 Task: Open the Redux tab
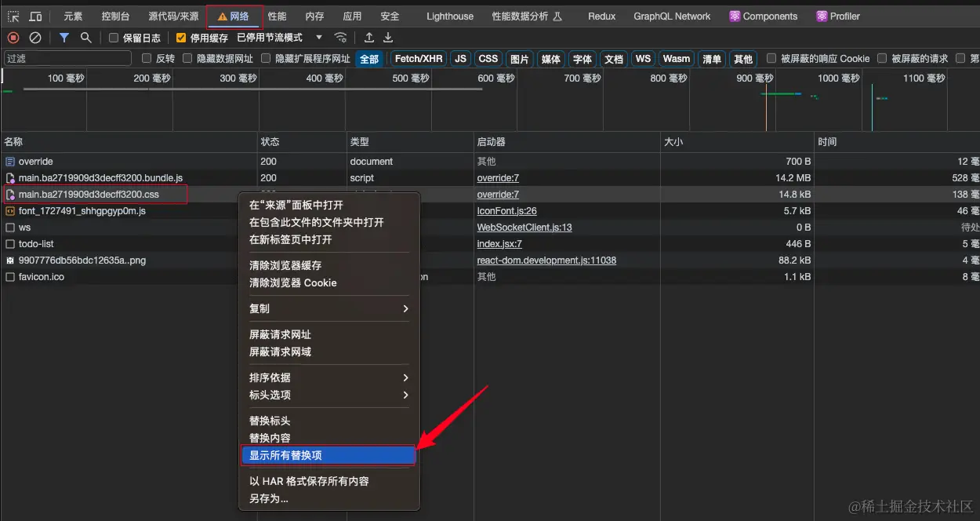pyautogui.click(x=602, y=16)
